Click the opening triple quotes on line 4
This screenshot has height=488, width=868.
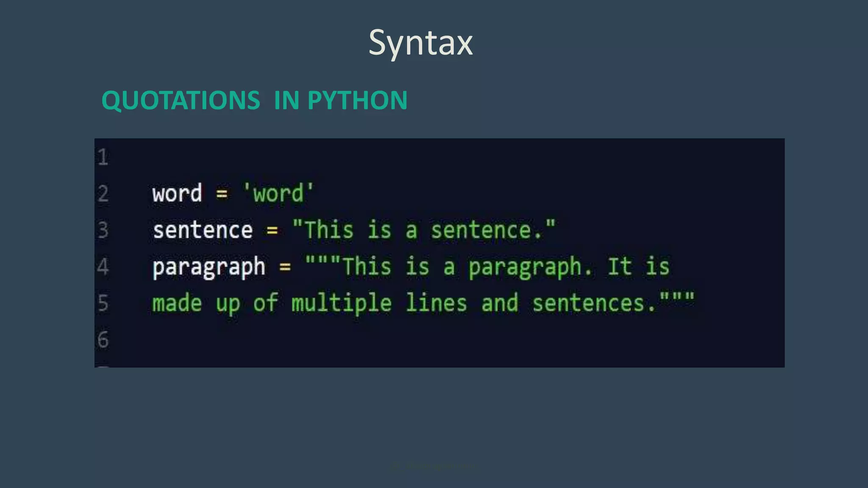tap(323, 260)
